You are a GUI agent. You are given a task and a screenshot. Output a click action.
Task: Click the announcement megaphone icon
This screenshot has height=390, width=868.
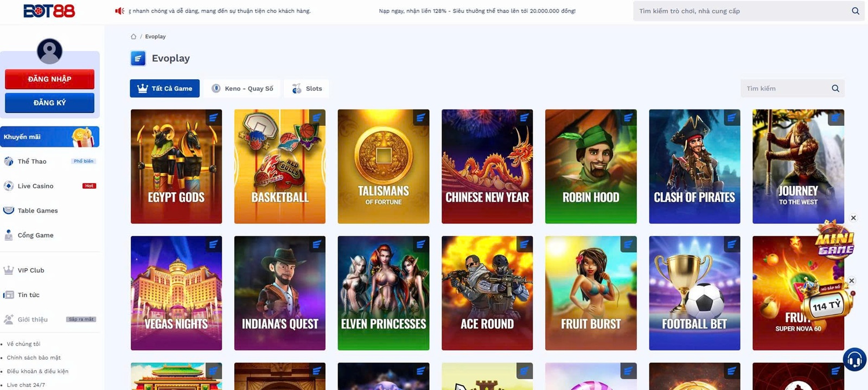coord(120,11)
